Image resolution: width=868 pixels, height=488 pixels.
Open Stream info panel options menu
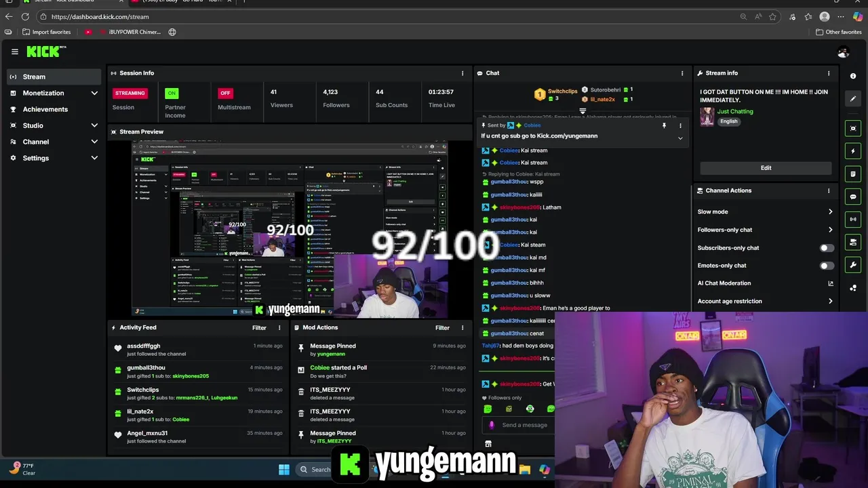tap(829, 73)
